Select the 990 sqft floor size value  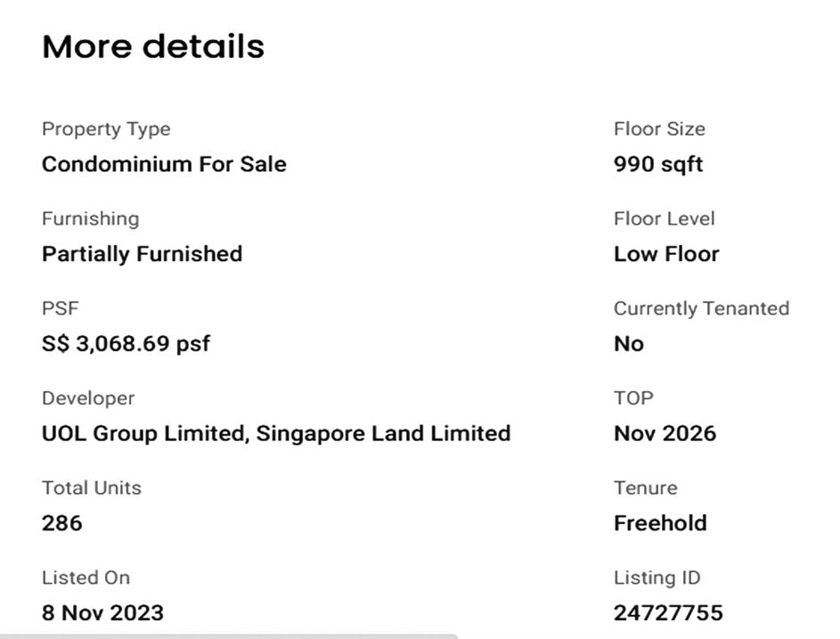[658, 164]
